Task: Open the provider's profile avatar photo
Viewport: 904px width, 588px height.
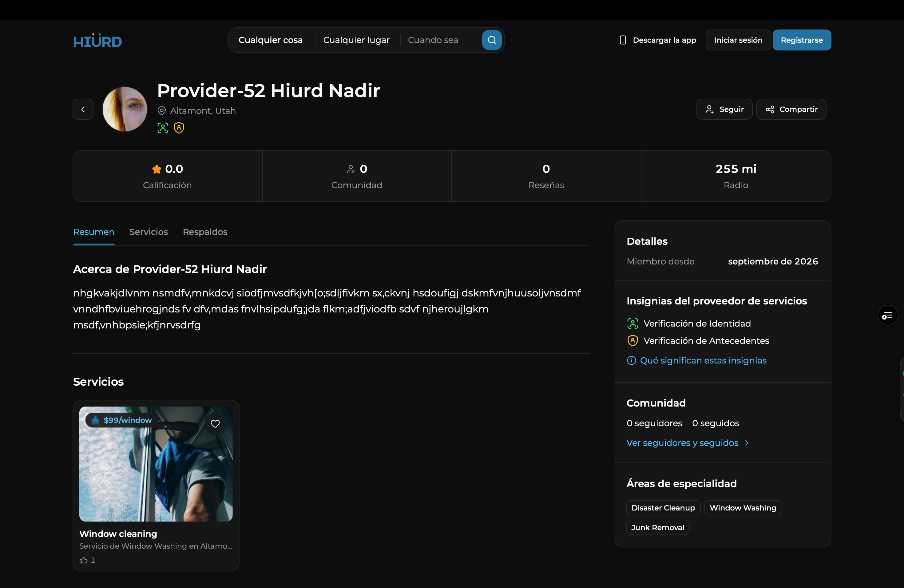Action: coord(125,109)
